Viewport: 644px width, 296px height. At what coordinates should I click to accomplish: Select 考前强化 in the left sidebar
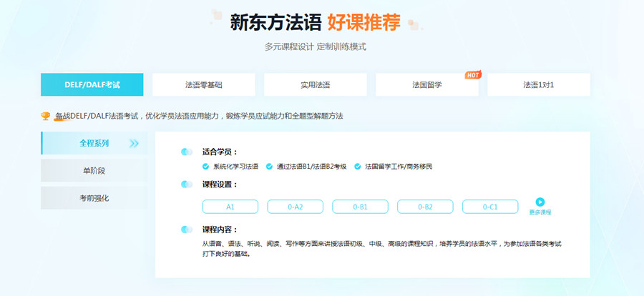point(94,197)
